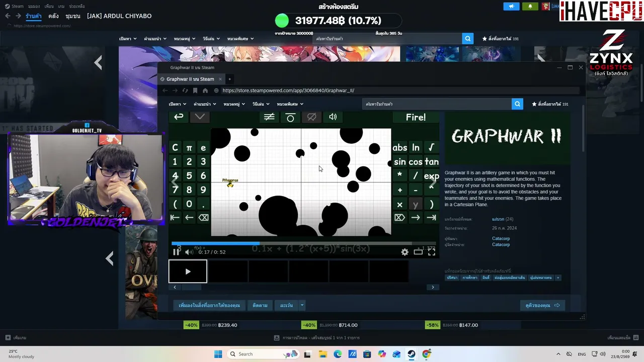Screen dimensions: 644x362
Task: Open wishlist link in the popup window
Action: pyautogui.click(x=550, y=104)
